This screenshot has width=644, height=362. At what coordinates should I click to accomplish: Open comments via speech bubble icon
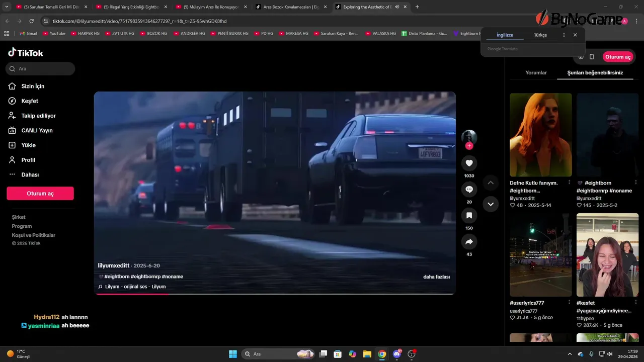[x=469, y=189]
